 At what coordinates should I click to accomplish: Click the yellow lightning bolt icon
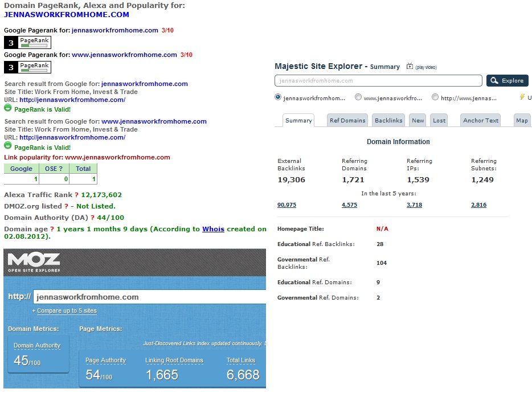click(522, 97)
